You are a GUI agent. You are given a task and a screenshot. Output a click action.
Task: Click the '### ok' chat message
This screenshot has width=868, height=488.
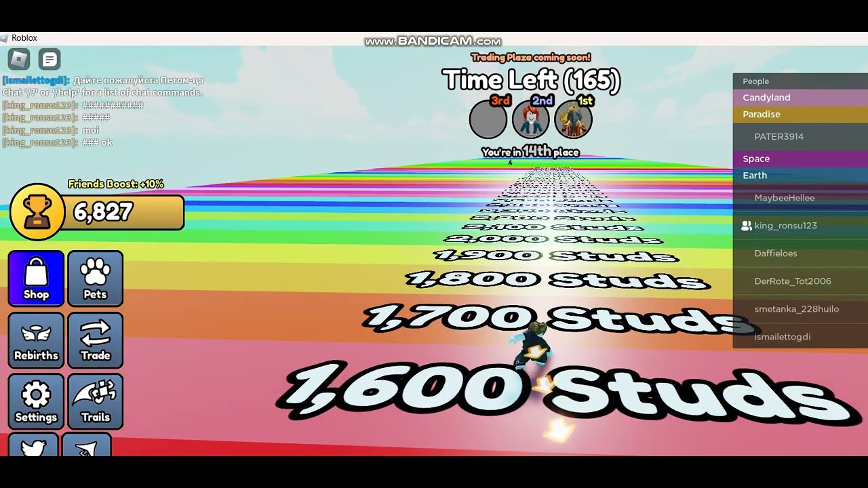(97, 142)
